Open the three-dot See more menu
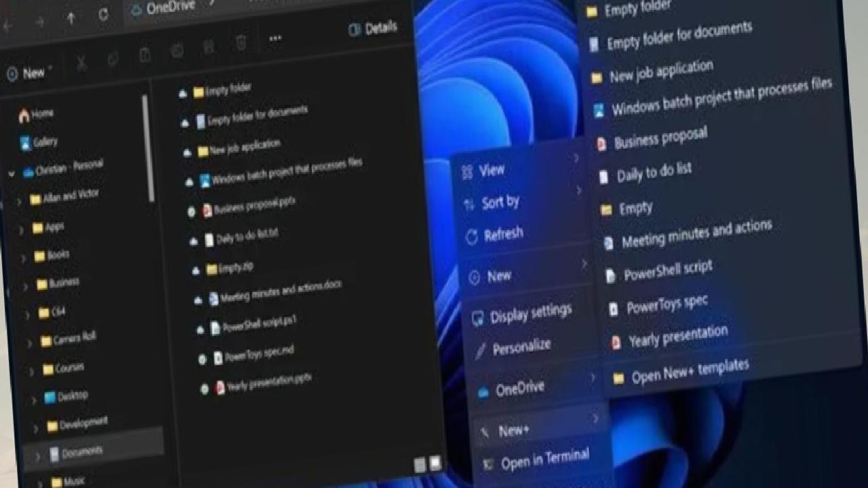Viewport: 868px width, 488px height. [275, 39]
